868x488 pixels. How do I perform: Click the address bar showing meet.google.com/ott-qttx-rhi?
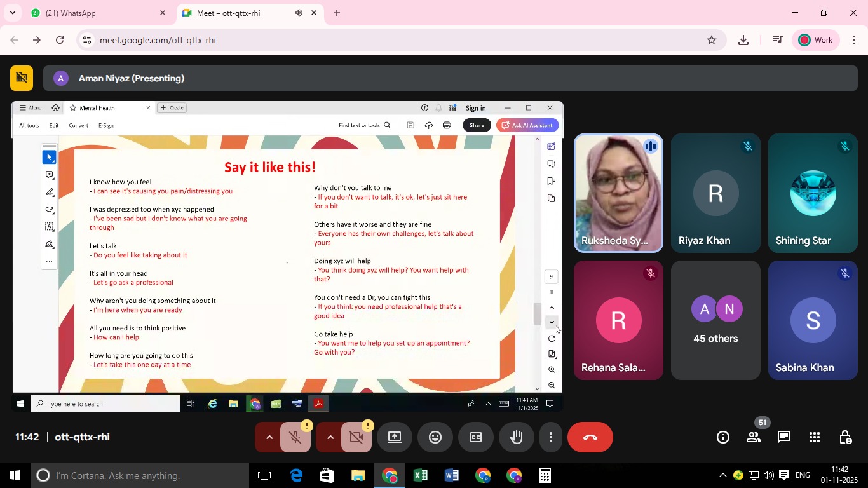[x=400, y=40]
